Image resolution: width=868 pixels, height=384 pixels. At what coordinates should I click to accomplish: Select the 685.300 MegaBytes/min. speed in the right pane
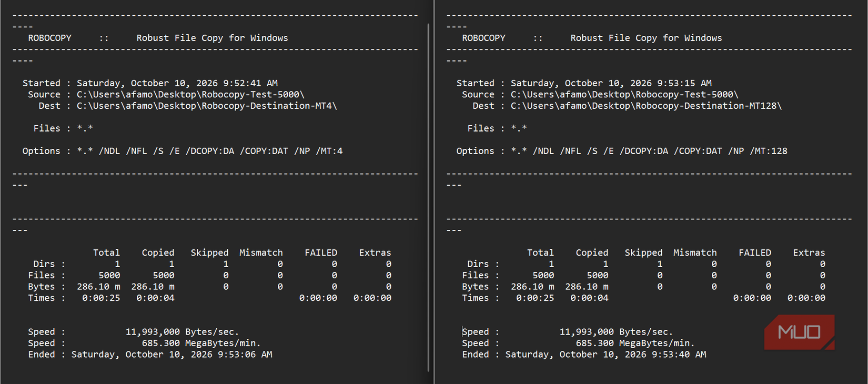635,343
